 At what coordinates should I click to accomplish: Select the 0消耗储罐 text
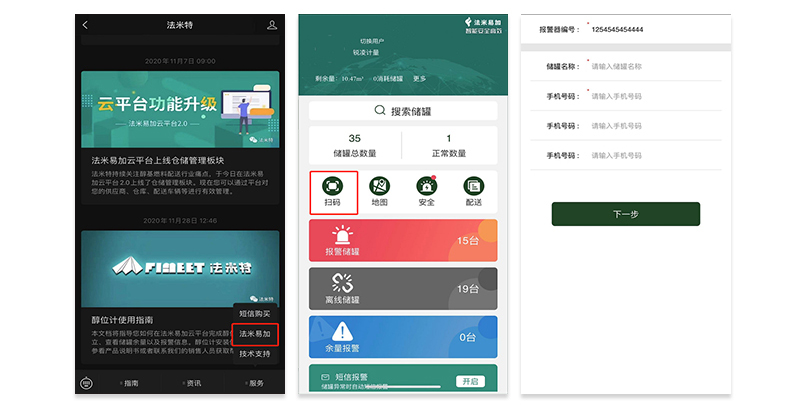pyautogui.click(x=388, y=79)
